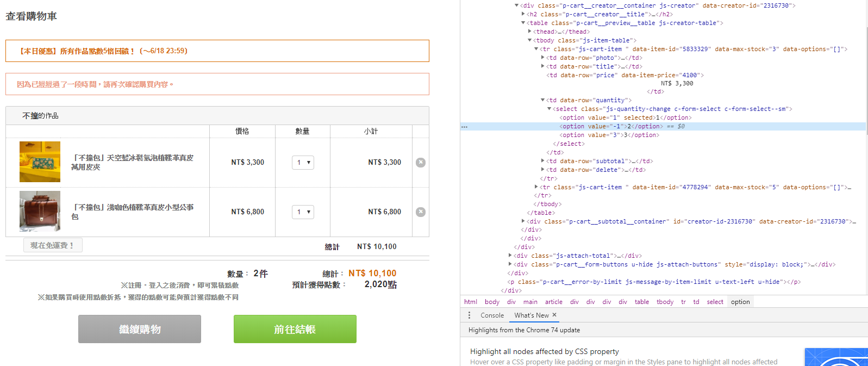Collapse the select js-quantity-change node
This screenshot has height=366, width=868.
[549, 109]
